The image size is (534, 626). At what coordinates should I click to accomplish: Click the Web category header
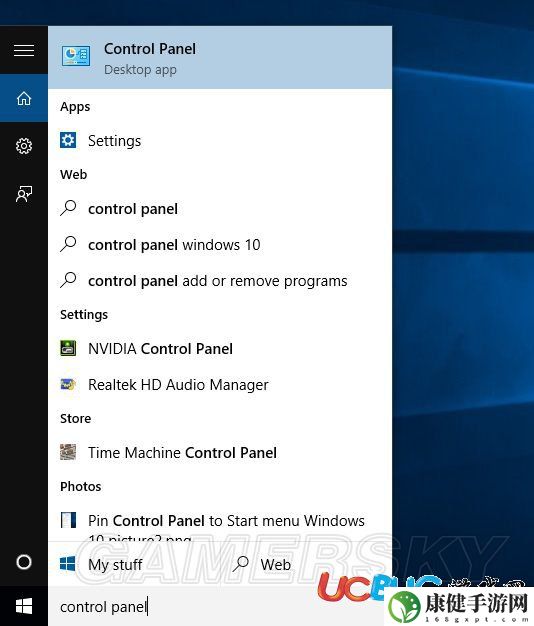(73, 174)
